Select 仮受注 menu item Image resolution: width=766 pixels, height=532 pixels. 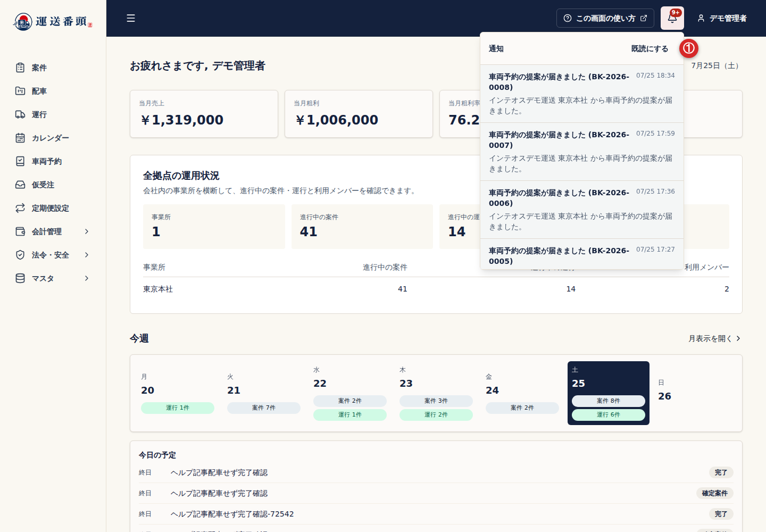tap(53, 185)
